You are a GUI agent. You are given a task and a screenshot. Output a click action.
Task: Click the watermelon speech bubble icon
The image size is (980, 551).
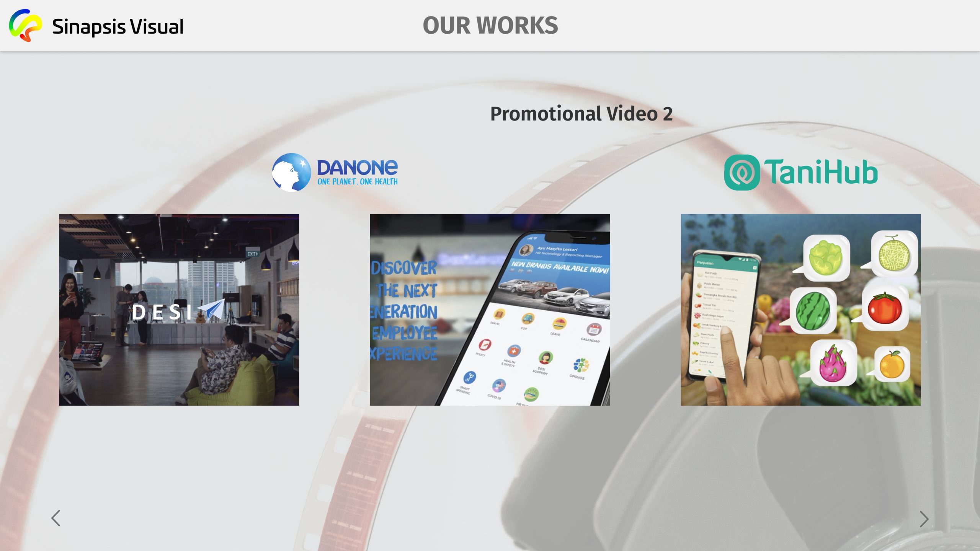point(813,311)
